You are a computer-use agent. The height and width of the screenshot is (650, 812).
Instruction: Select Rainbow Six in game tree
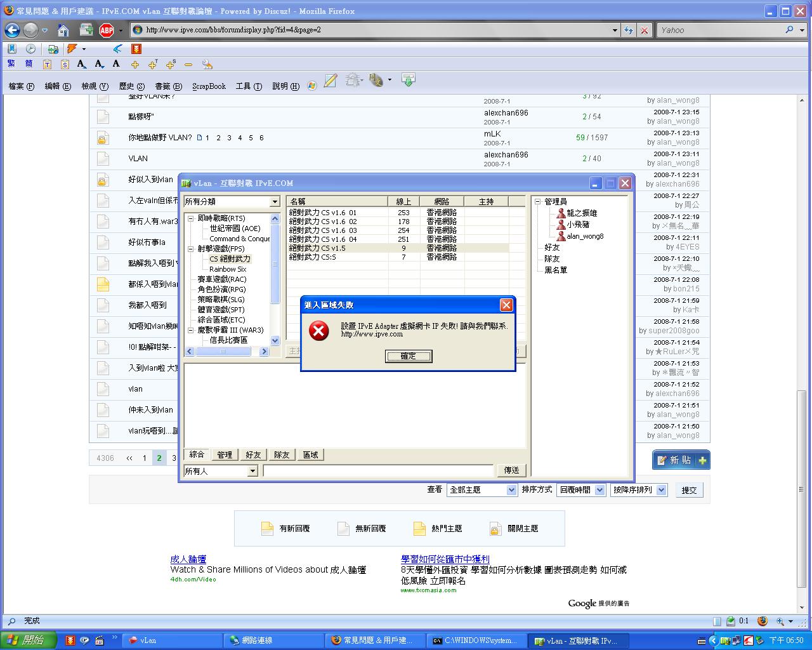coord(228,269)
